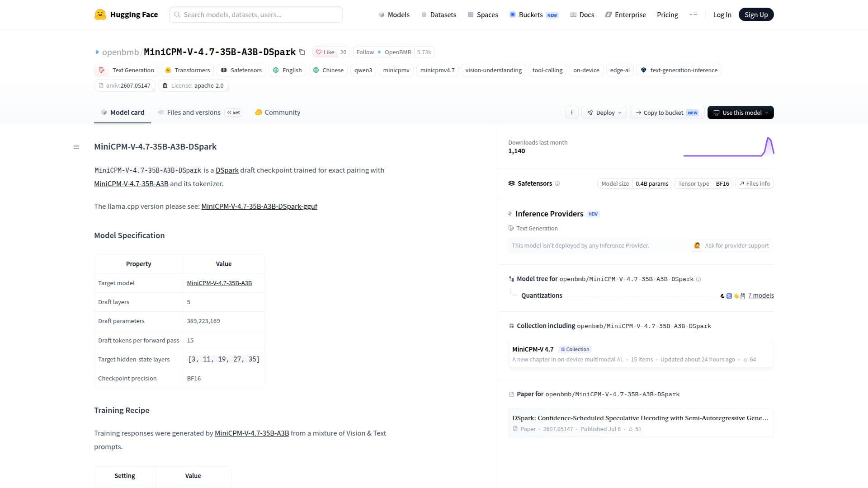Click the Safetensors info icon
Viewport: 868px width, 488px height.
(557, 183)
